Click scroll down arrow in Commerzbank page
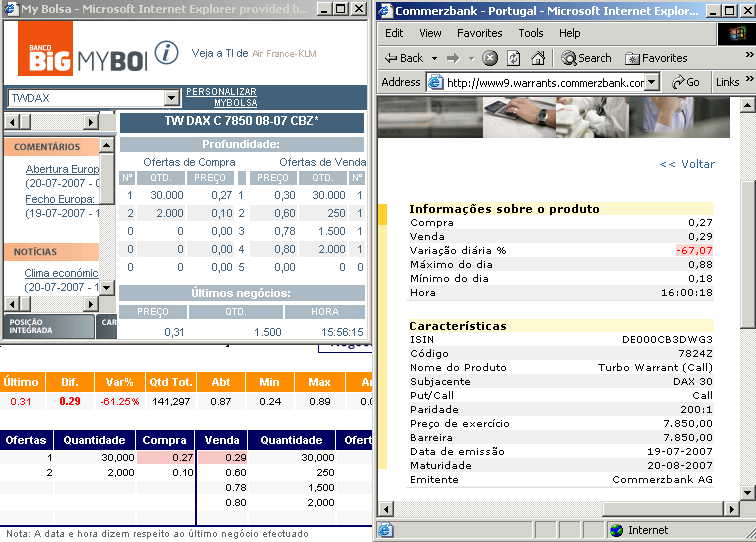Viewport: 756px width, 542px height. 747,493
